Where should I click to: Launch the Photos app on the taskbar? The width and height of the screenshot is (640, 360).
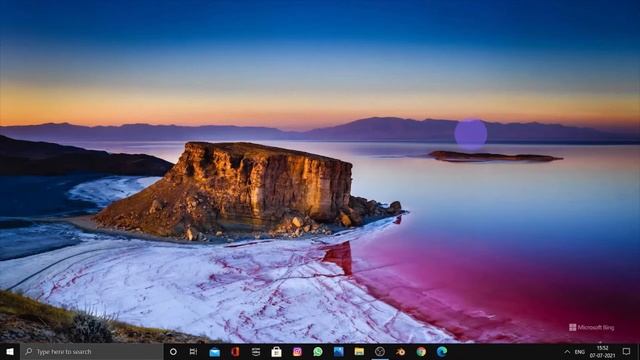(x=338, y=352)
